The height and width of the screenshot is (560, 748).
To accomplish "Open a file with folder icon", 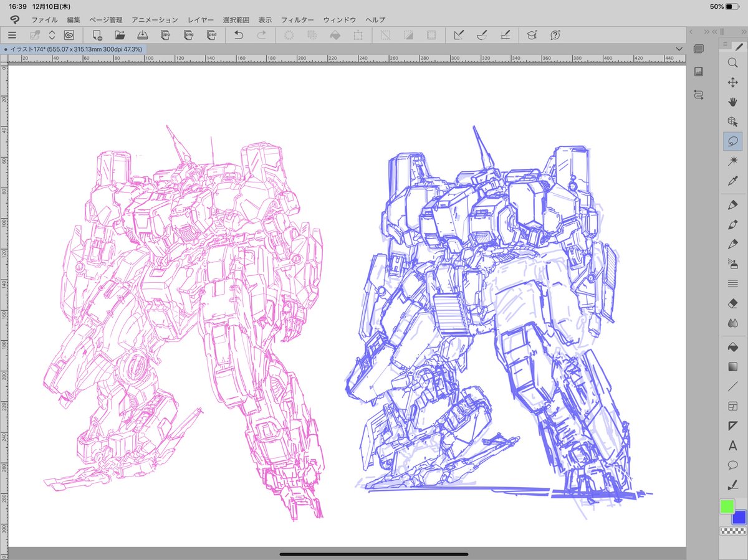I will (120, 36).
